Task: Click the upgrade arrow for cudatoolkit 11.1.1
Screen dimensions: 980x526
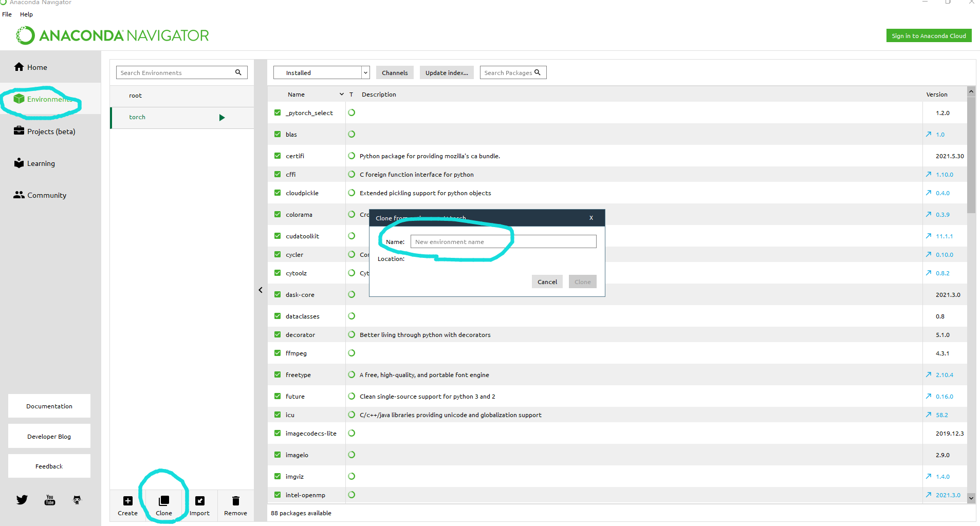Action: tap(929, 236)
